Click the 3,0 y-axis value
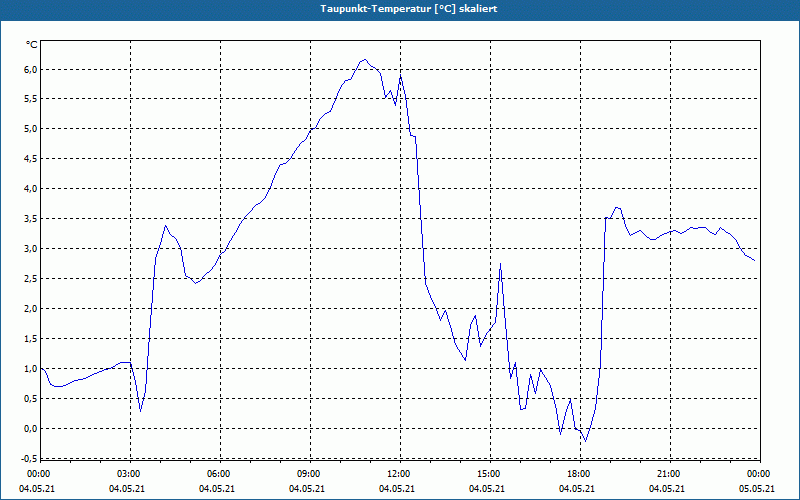Image resolution: width=800 pixels, height=500 pixels. point(31,249)
